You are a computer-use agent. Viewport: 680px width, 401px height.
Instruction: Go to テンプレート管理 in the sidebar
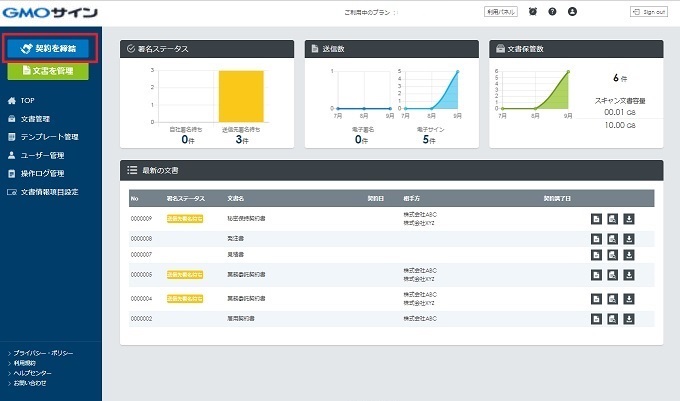[48, 137]
